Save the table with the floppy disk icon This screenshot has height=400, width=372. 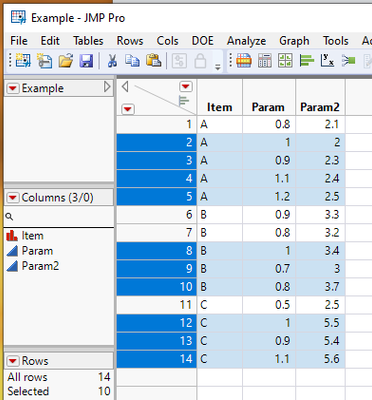click(86, 61)
